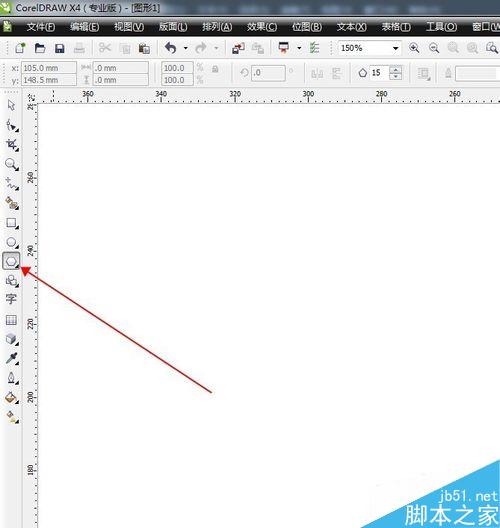Select the Rectangle tool

point(12,223)
